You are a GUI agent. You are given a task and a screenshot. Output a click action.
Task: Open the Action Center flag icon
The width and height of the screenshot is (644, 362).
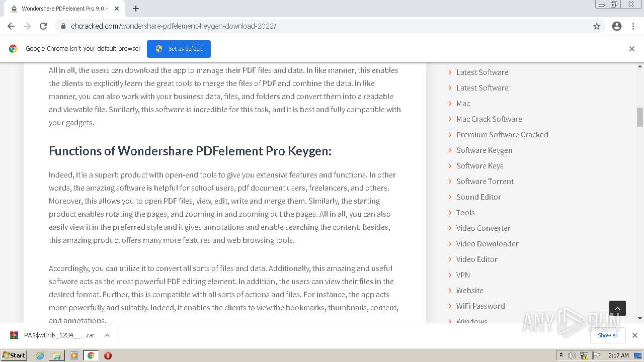pyautogui.click(x=596, y=355)
